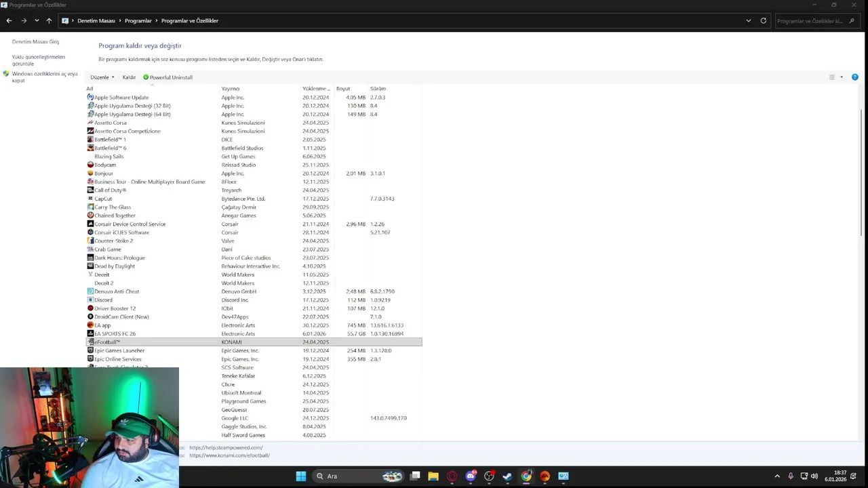
Task: Show hidden system tray icons
Action: click(x=777, y=476)
